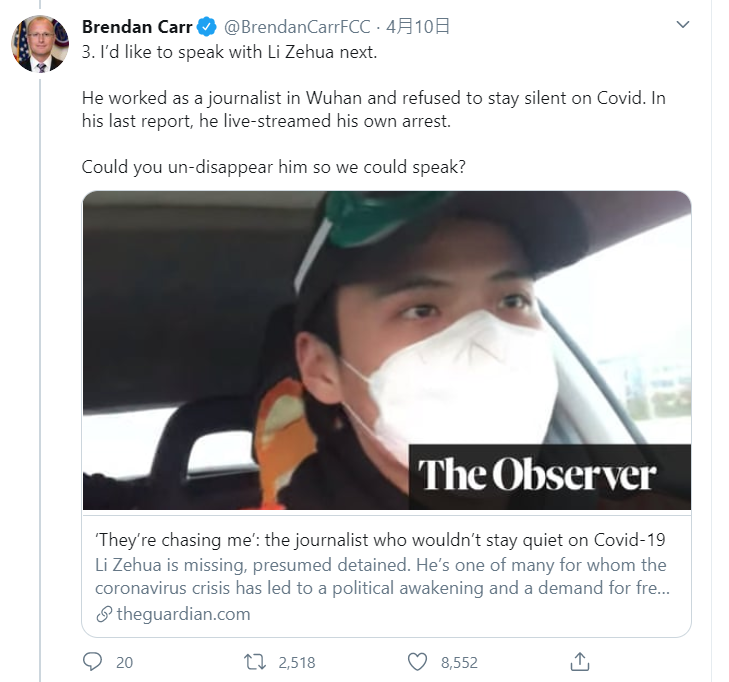Click the 'They're chasing me' article headline
This screenshot has width=729, height=682.
(x=380, y=540)
